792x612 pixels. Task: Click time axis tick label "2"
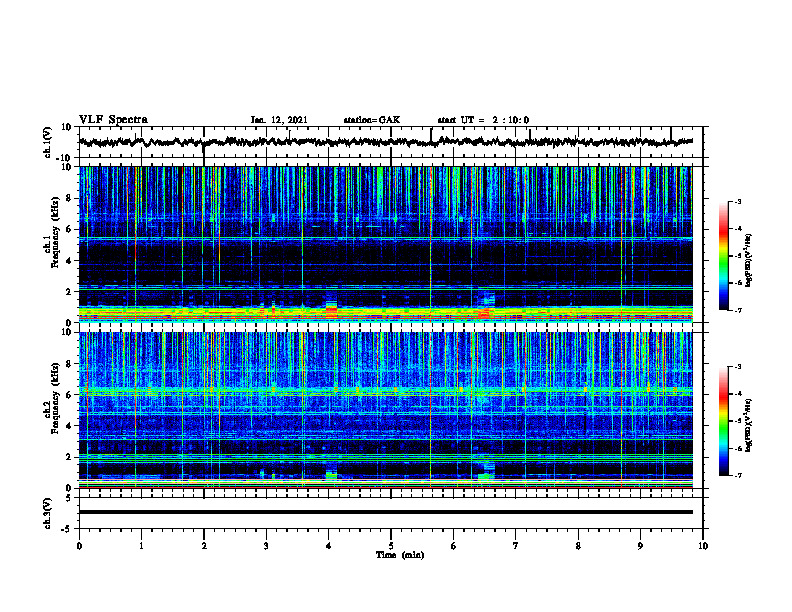(204, 546)
